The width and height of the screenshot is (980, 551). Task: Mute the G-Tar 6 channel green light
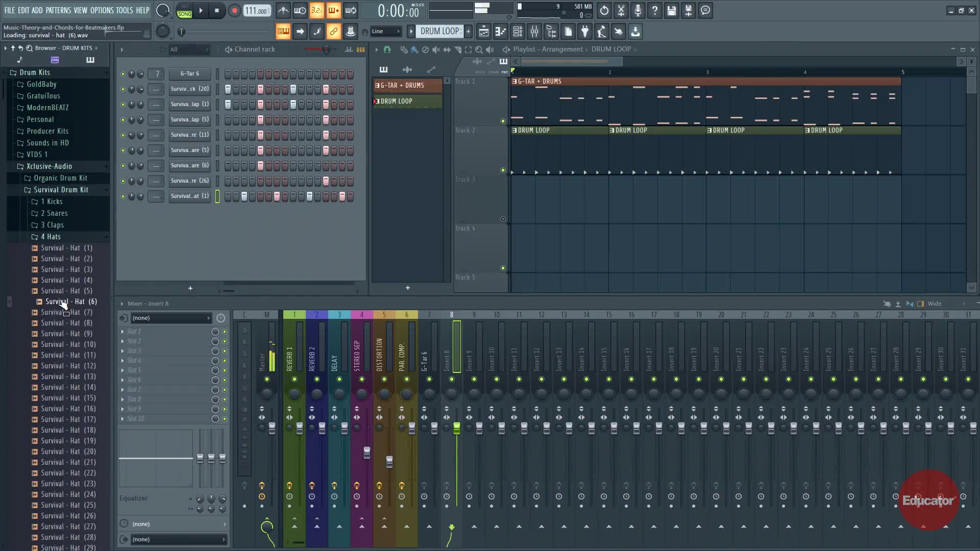pos(122,74)
